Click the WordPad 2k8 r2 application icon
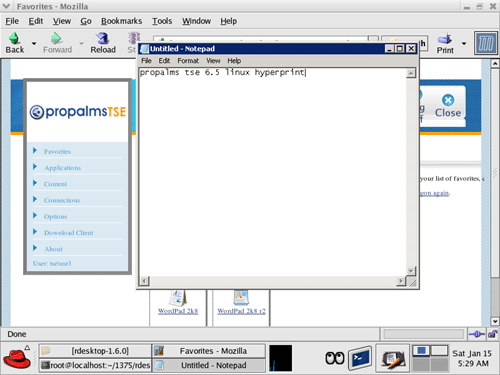Image resolution: width=500 pixels, height=375 pixels. (241, 298)
